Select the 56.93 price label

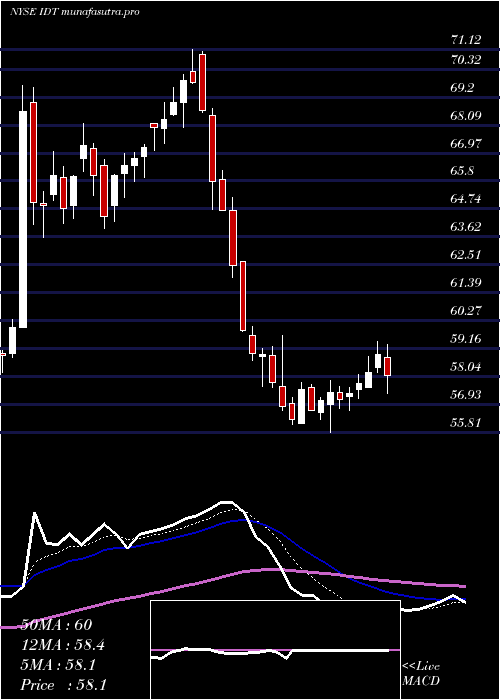pos(466,395)
